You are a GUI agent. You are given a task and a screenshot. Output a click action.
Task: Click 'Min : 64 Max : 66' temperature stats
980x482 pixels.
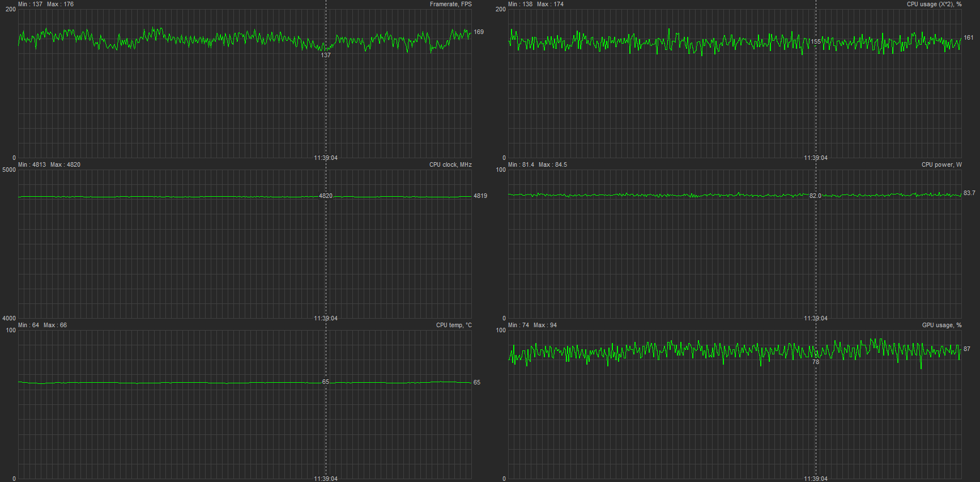(42, 325)
